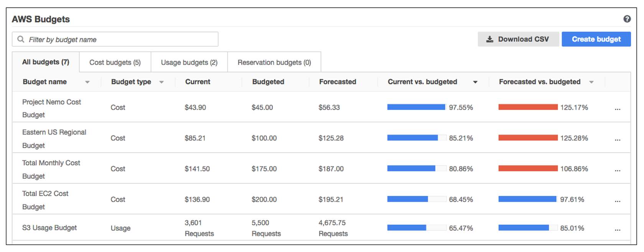Open Total EC2 Cost Budget link

(x=45, y=200)
